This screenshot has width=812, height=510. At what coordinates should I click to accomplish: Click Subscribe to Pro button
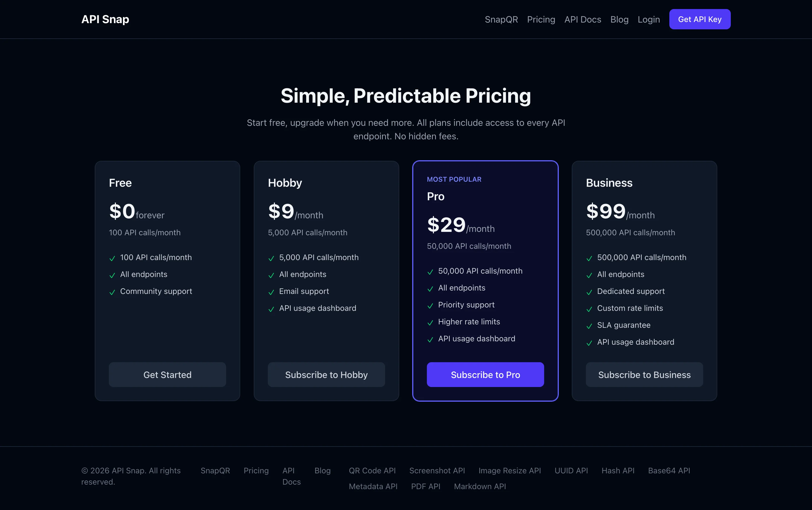tap(486, 375)
